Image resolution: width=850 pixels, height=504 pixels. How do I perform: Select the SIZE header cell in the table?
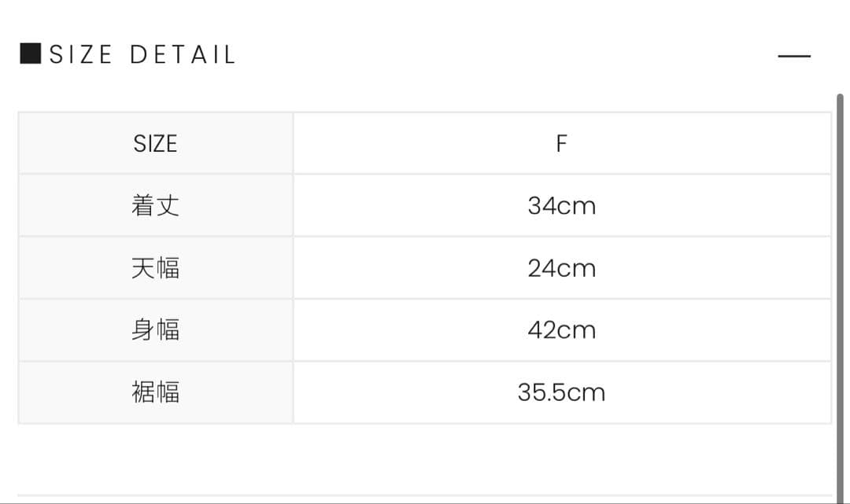155,144
